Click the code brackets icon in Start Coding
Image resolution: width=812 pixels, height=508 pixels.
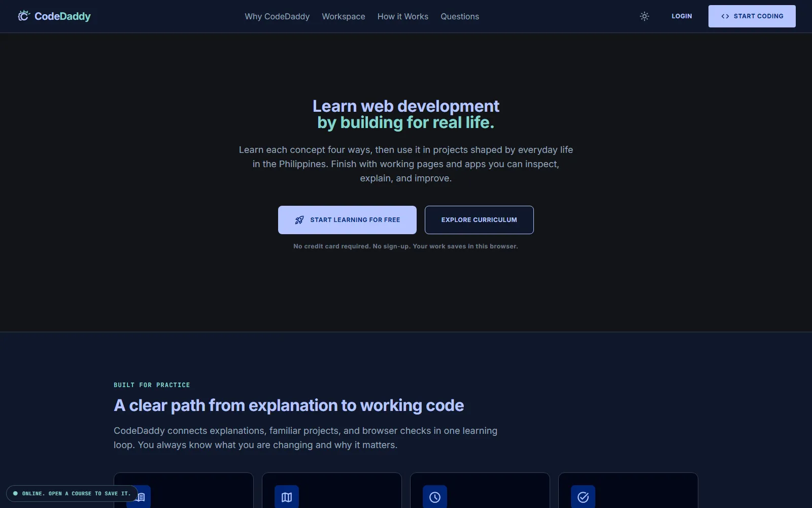[725, 16]
